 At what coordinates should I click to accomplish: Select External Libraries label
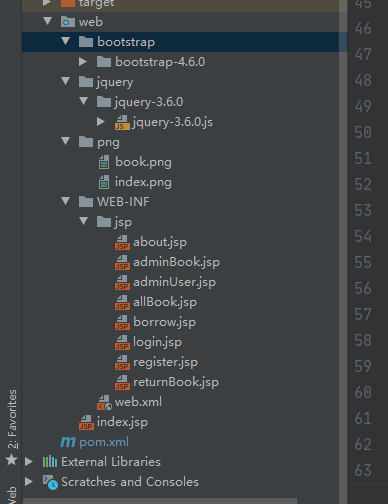[x=111, y=462]
